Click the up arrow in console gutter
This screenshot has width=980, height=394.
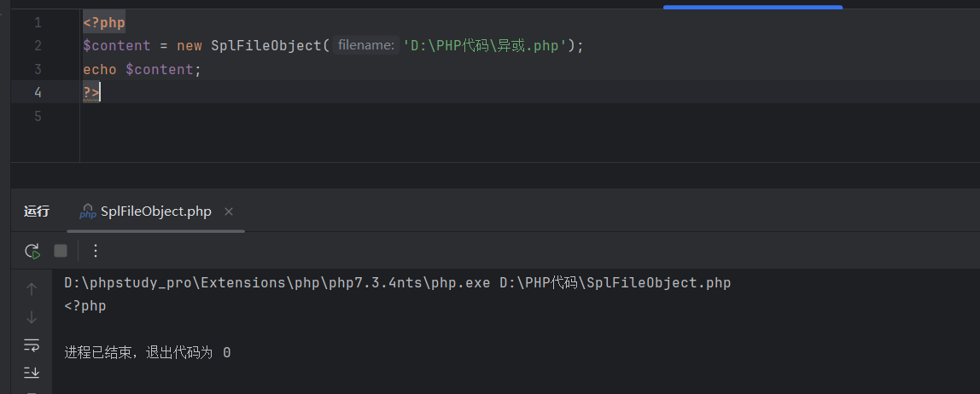(x=32, y=289)
